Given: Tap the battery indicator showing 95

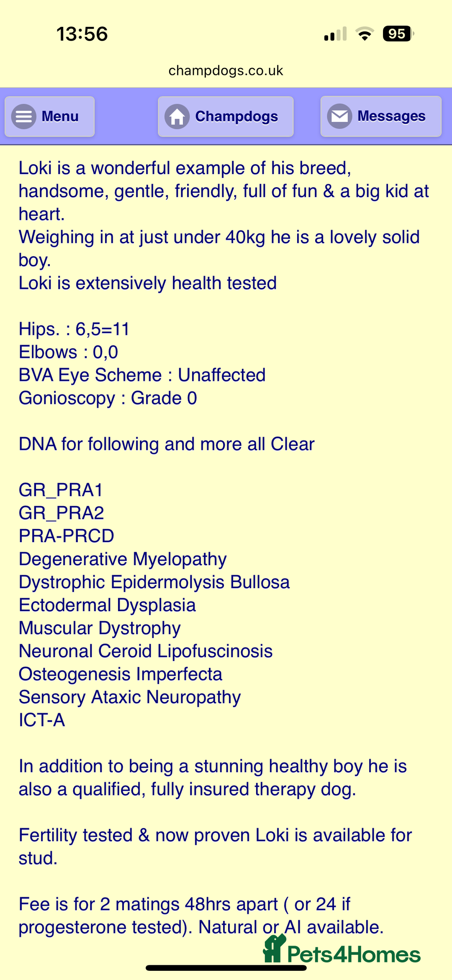Looking at the screenshot, I should pyautogui.click(x=398, y=33).
